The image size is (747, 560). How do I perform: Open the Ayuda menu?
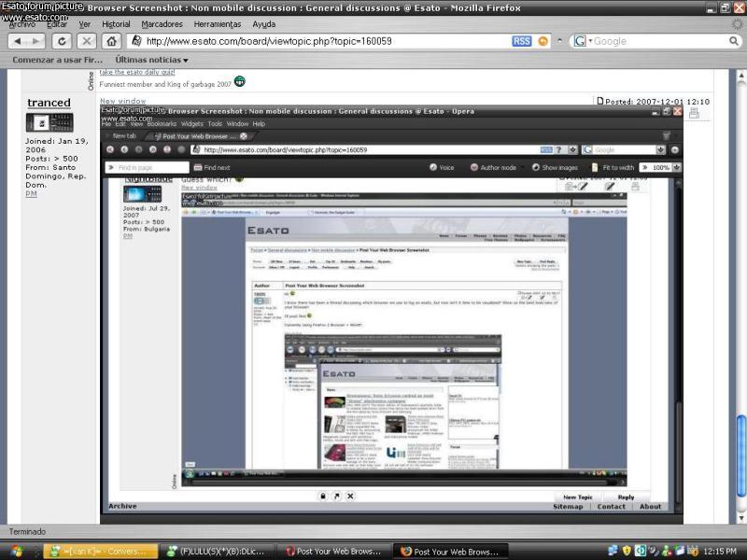pyautogui.click(x=264, y=24)
